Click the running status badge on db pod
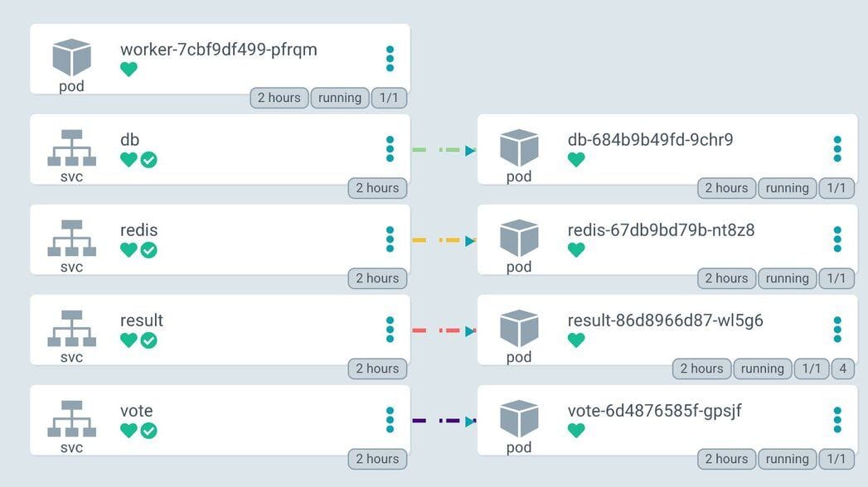This screenshot has height=487, width=868. [x=786, y=188]
